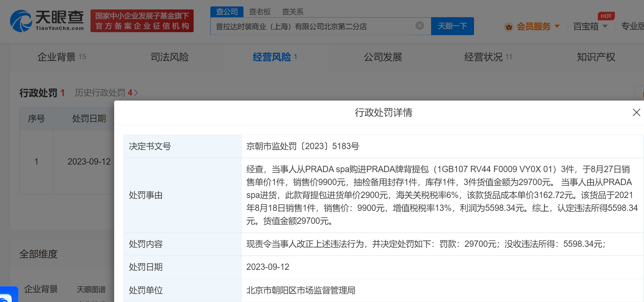Click the member crown icon
The width and height of the screenshot is (644, 302).
click(508, 27)
